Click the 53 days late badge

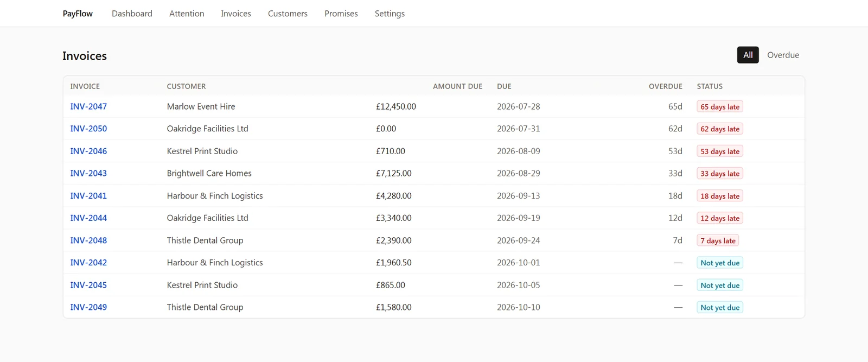tap(720, 151)
